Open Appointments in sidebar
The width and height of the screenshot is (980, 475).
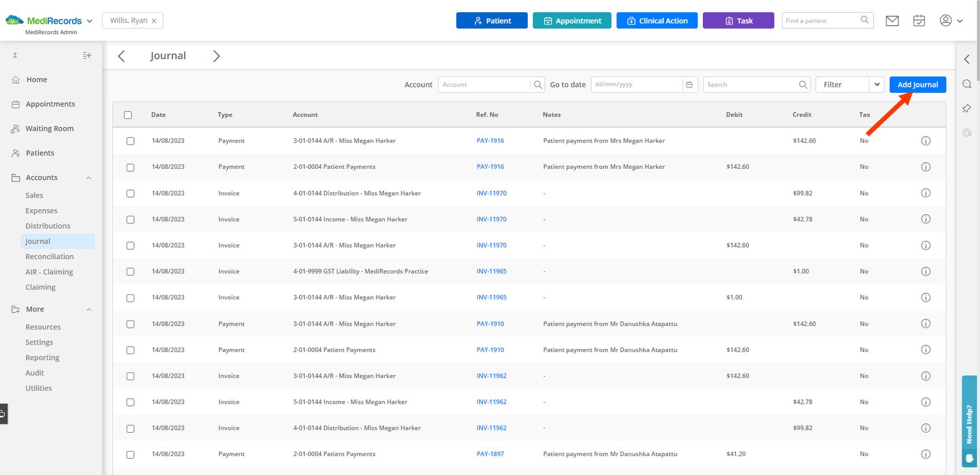[x=50, y=104]
